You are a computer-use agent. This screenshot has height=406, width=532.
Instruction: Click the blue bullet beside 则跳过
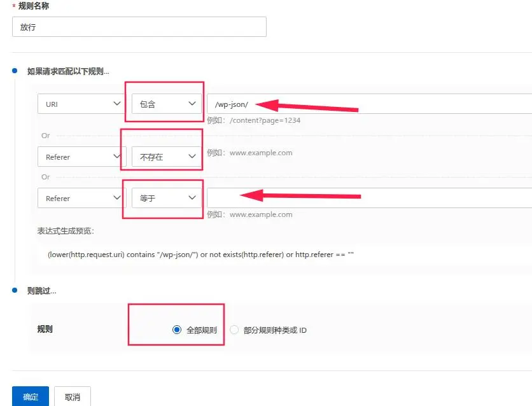[14, 290]
